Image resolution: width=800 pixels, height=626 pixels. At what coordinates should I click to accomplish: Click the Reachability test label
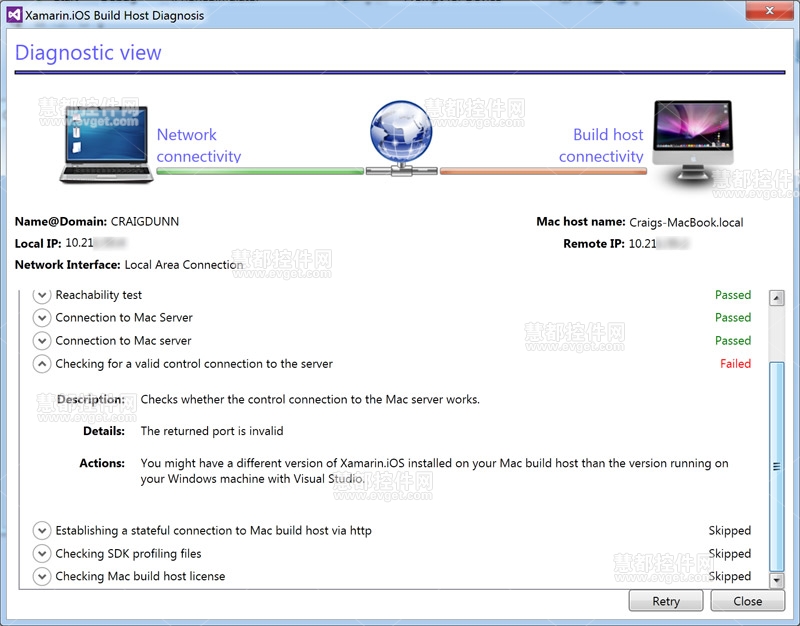98,295
